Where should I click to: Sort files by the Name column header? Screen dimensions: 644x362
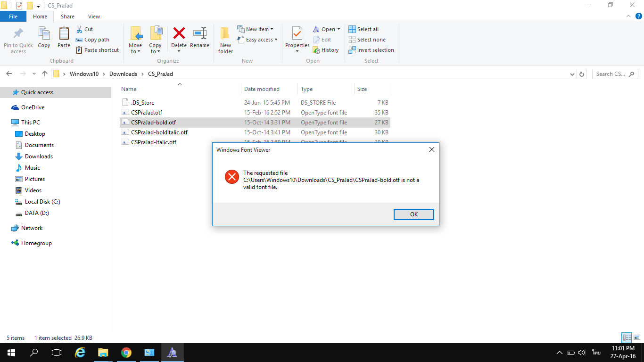179,89
